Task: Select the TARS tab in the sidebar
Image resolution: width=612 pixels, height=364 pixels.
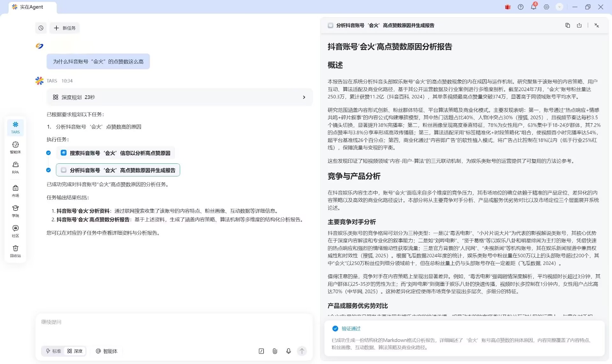Action: point(15,127)
